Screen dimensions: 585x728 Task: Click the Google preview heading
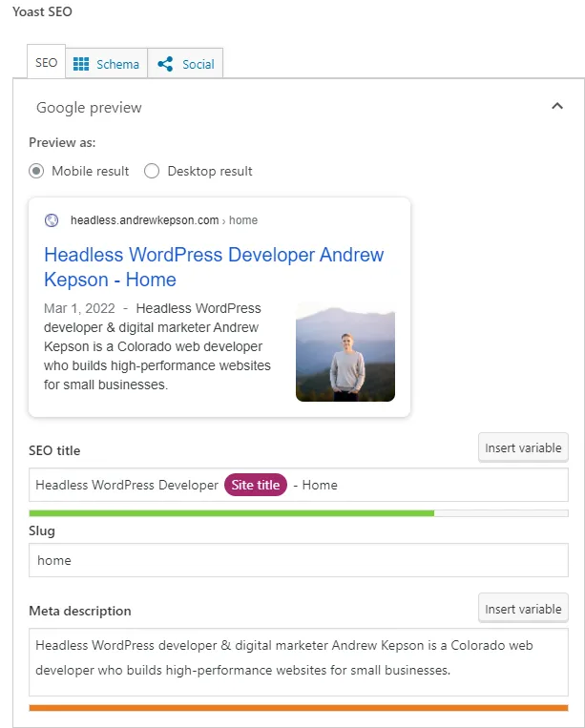coord(89,107)
